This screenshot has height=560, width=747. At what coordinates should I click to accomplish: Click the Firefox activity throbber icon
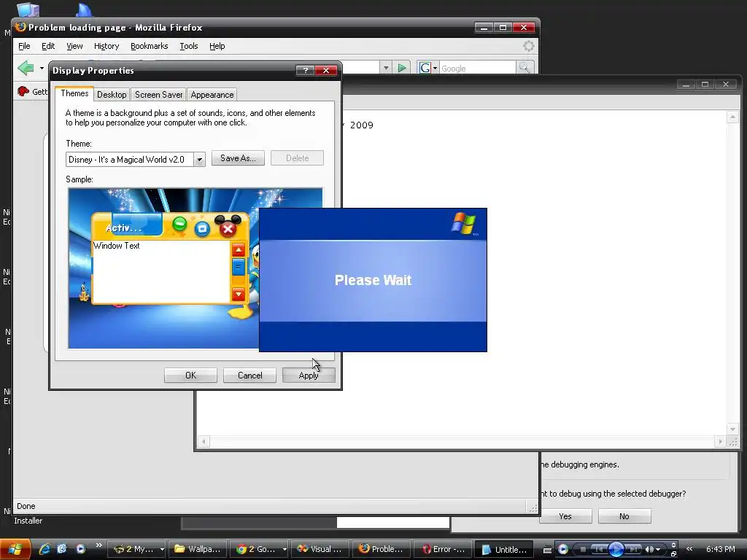click(528, 46)
